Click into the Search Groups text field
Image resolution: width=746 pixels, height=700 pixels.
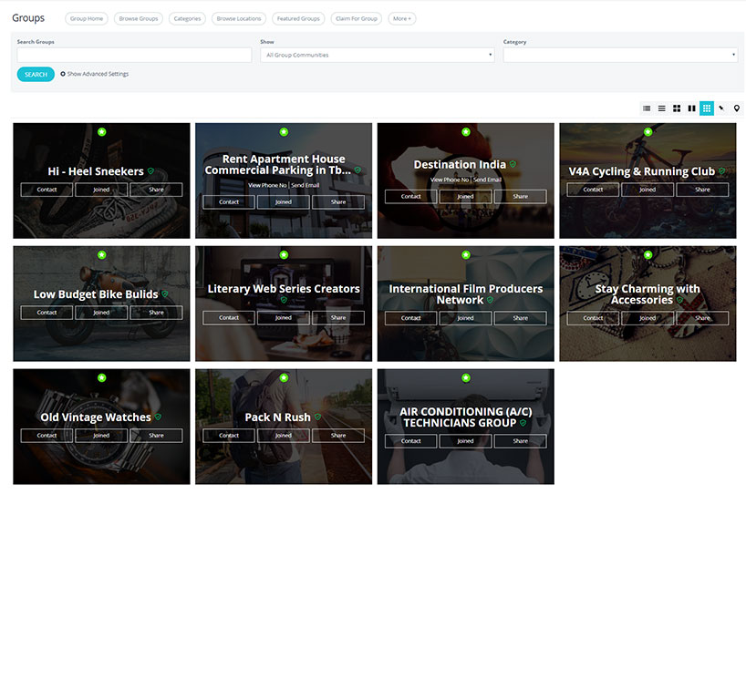coord(134,55)
